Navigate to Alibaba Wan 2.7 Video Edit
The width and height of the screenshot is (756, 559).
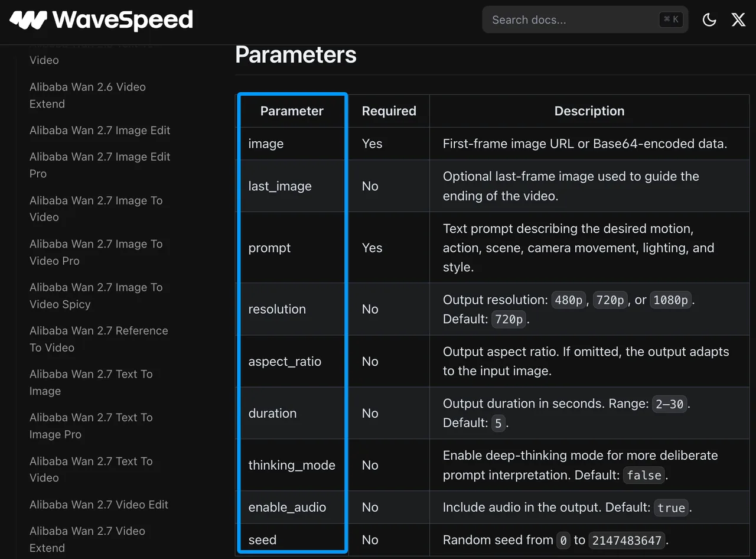99,504
